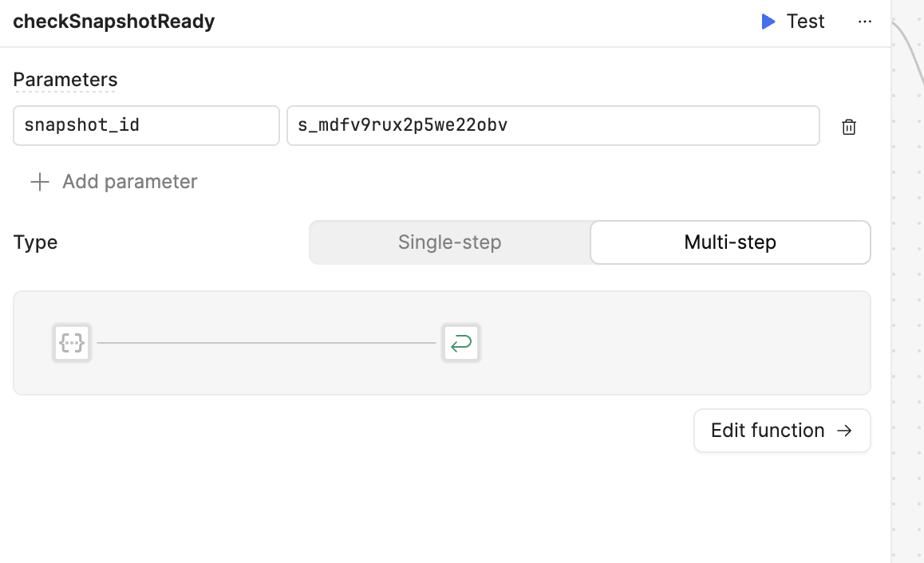This screenshot has height=563, width=924.
Task: Click the checkSnapshotReady function title
Action: [x=114, y=22]
